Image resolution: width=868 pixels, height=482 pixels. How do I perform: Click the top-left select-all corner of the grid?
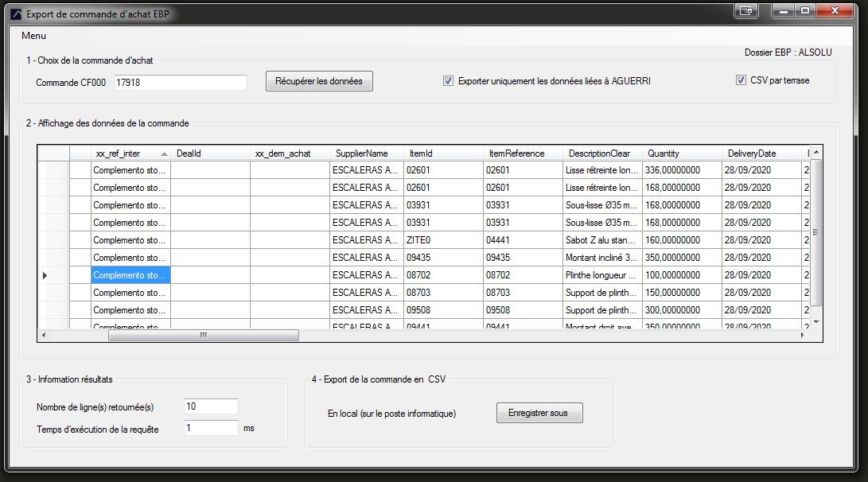53,154
